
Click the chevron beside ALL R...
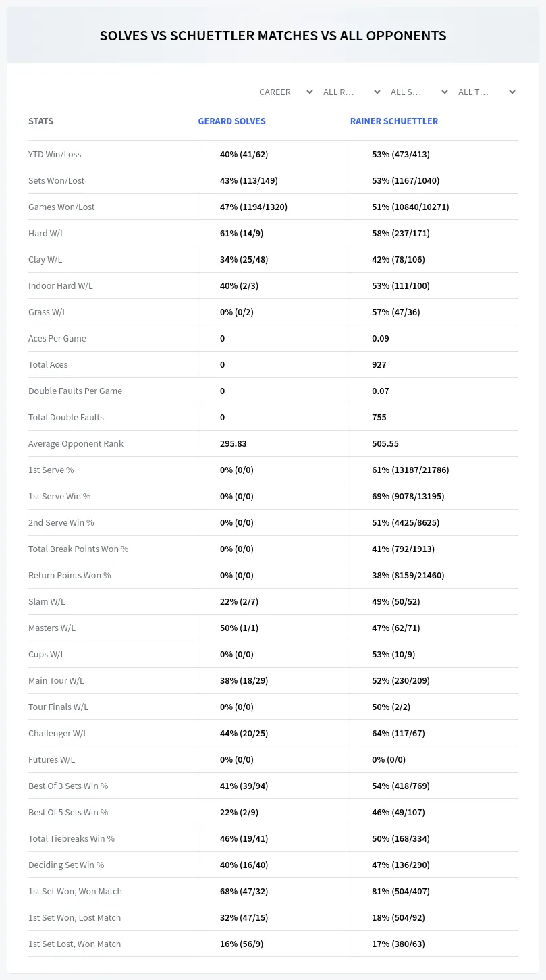377,92
